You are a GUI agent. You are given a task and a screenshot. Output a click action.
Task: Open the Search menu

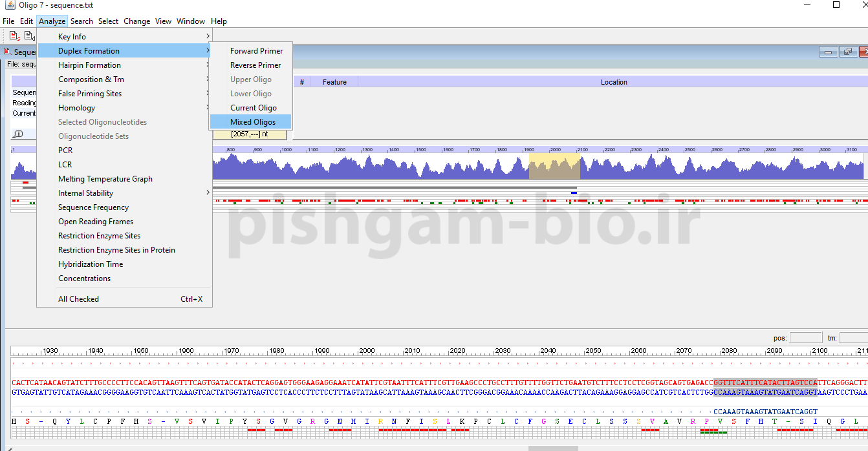pos(81,21)
